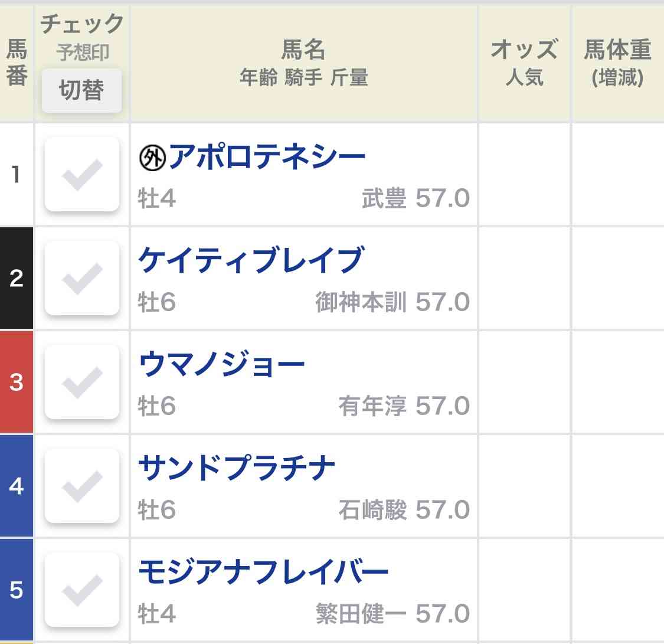Tick the check box for ウマノジョー
This screenshot has height=644, width=664.
click(81, 382)
